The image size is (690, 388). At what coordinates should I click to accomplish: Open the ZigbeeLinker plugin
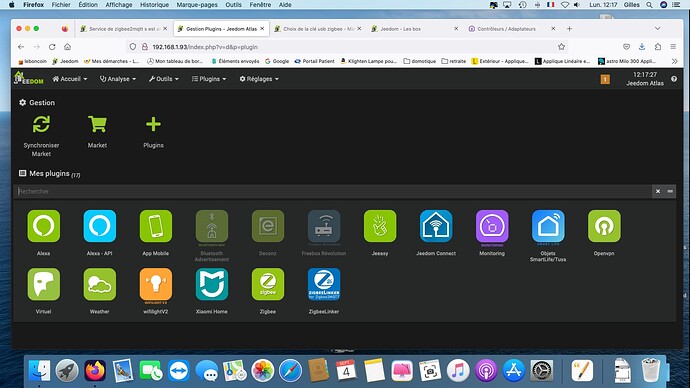[x=324, y=285]
